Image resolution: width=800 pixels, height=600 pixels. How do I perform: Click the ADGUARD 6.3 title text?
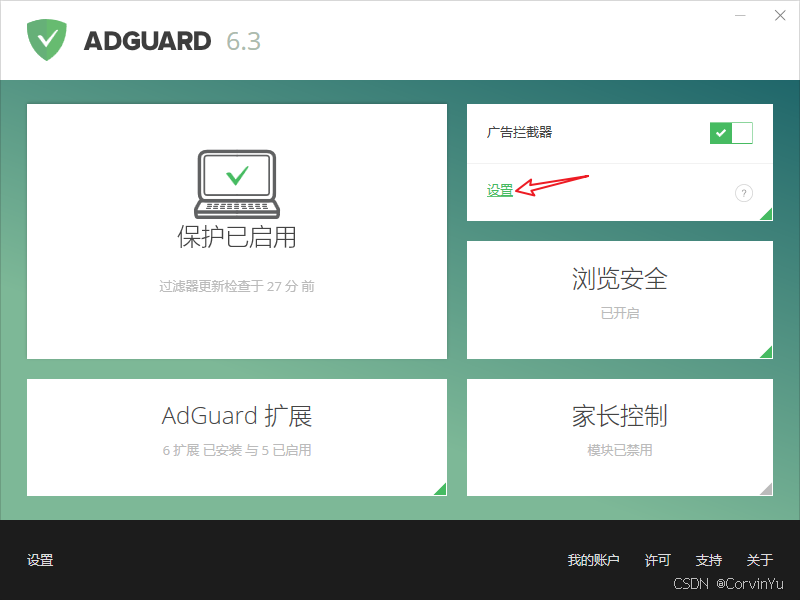tap(172, 41)
